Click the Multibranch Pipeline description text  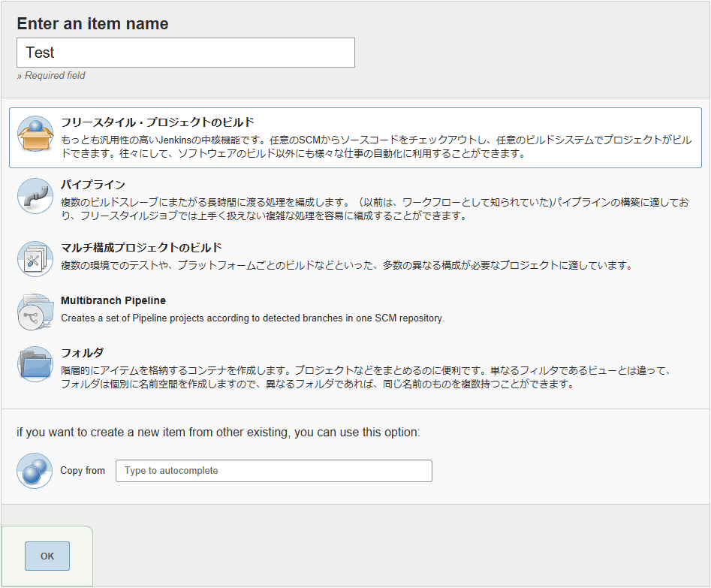click(x=252, y=318)
